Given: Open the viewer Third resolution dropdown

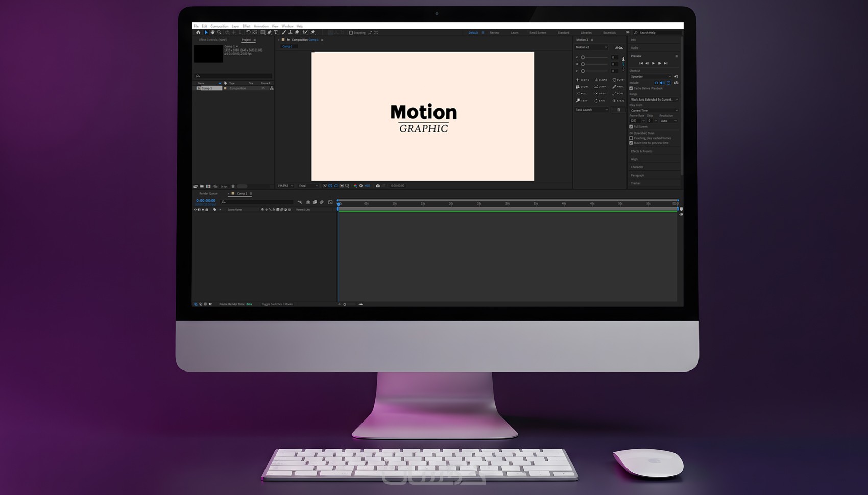Looking at the screenshot, I should pyautogui.click(x=308, y=186).
